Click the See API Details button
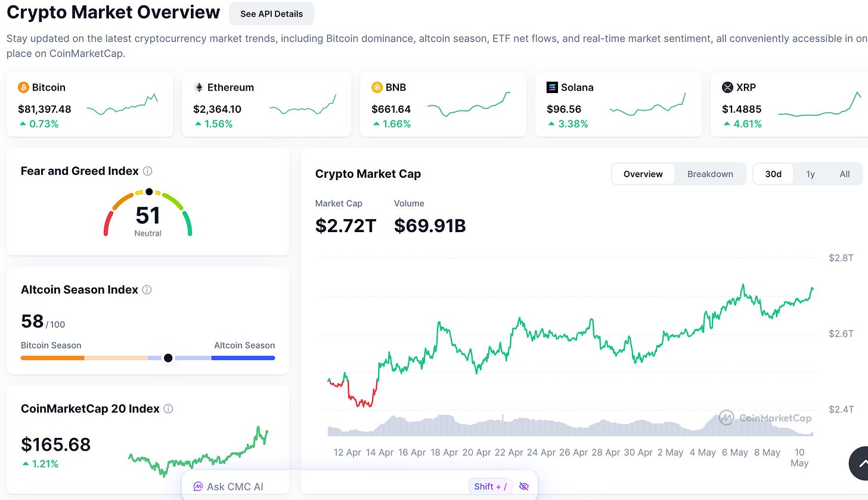Viewport: 868px width, 500px height. [271, 14]
